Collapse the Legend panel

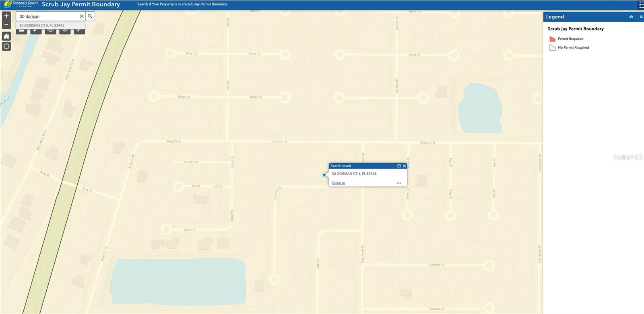pyautogui.click(x=631, y=17)
